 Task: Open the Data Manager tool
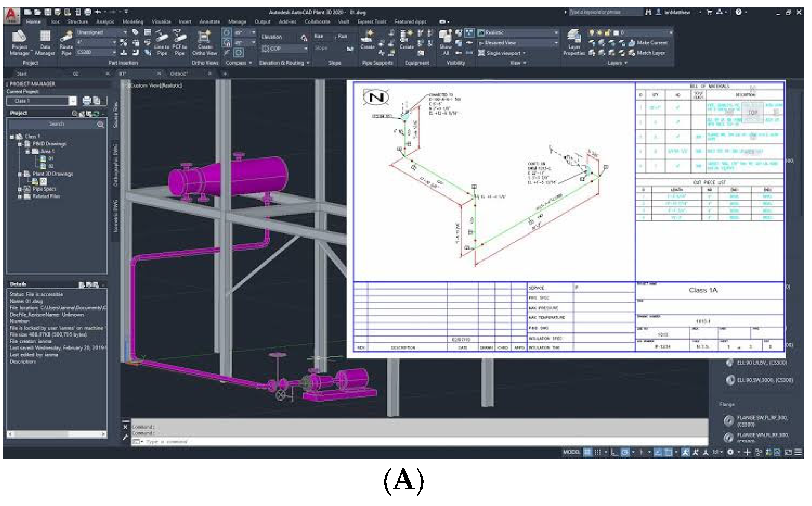(x=45, y=43)
